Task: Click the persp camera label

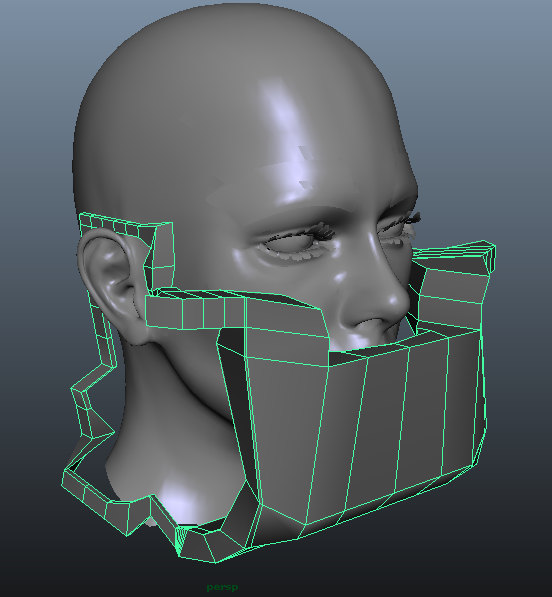Action: pos(222,587)
